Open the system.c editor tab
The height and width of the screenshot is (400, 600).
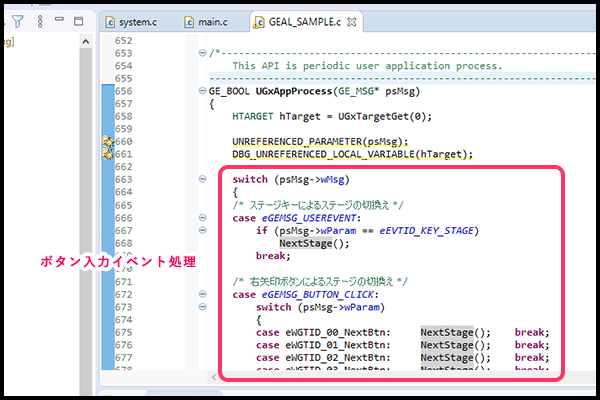[131, 22]
